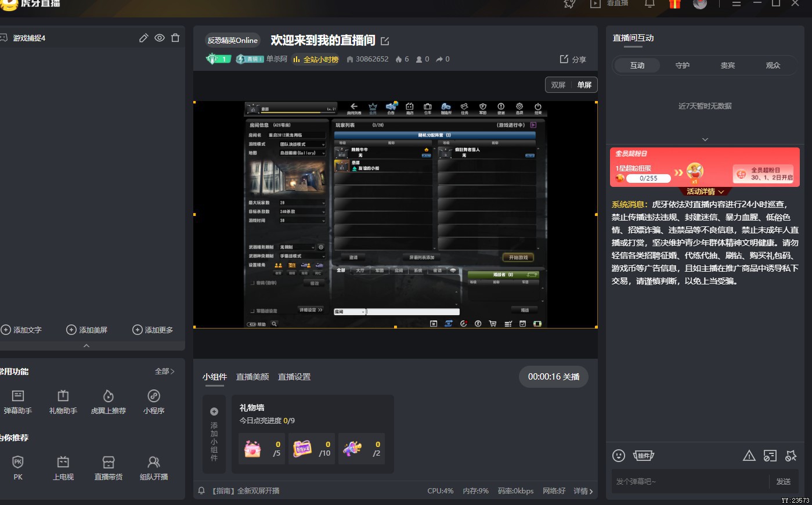The image size is (812, 505).
Task: Click 发送 to send chat message
Action: click(x=784, y=481)
